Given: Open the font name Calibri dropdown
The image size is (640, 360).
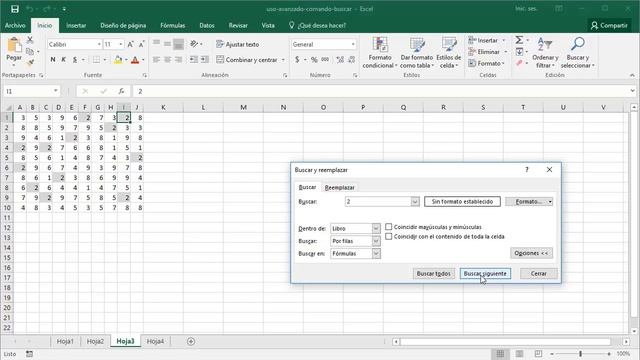Looking at the screenshot, I should (x=99, y=44).
